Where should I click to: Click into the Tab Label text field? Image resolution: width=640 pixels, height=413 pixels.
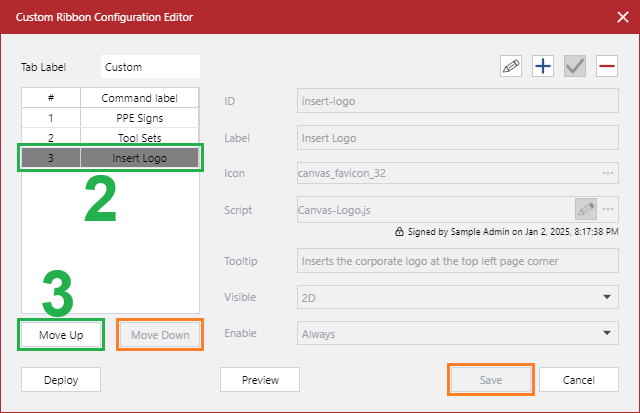pos(149,67)
